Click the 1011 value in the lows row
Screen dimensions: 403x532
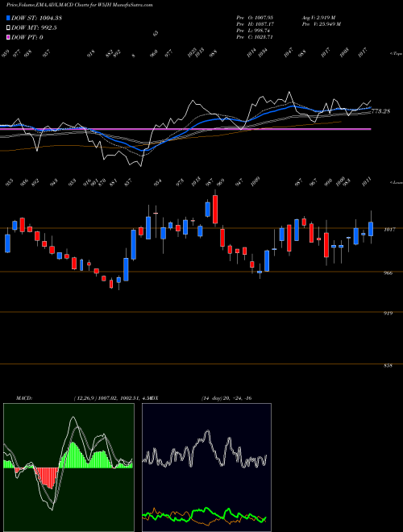pyautogui.click(x=367, y=181)
